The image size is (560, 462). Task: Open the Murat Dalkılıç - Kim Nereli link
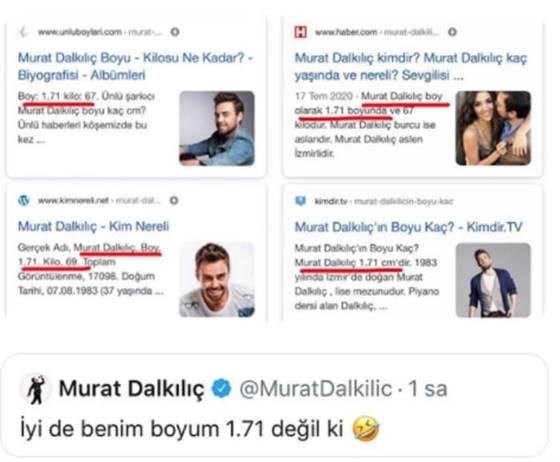(93, 226)
